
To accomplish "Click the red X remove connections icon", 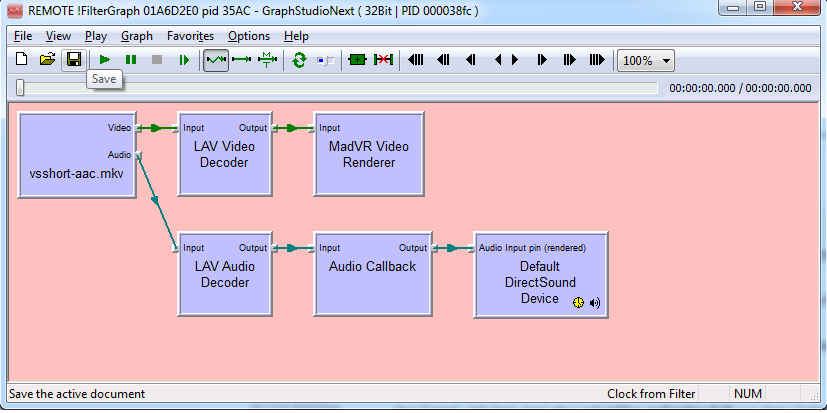I will click(x=383, y=60).
